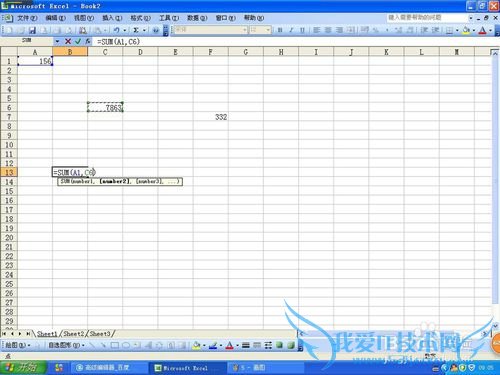500x375 pixels.
Task: Open the 工具 (Tools) menu
Action: 169,18
